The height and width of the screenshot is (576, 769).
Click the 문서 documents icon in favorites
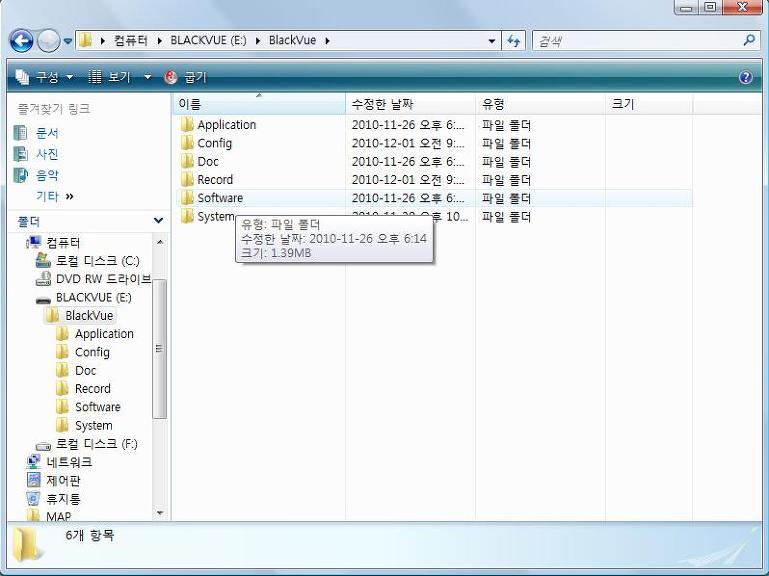20,133
